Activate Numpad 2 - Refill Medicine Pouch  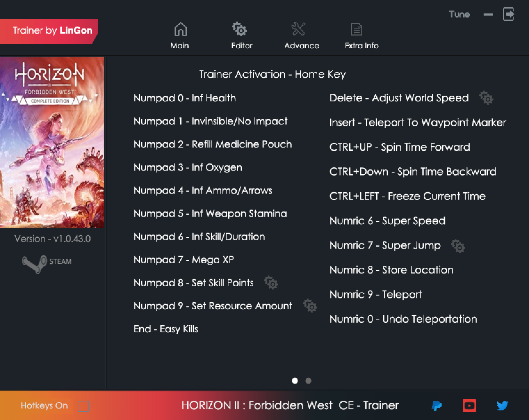[x=213, y=145]
